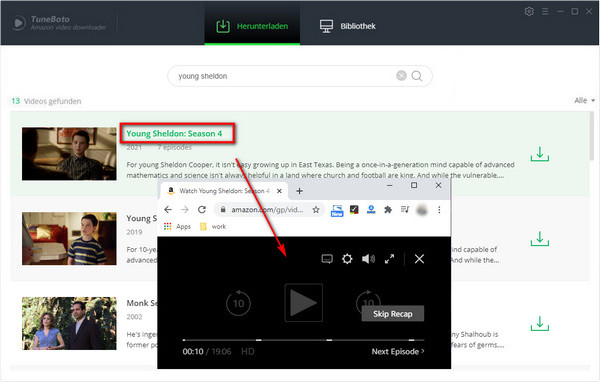This screenshot has width=600, height=382.
Task: Go forward in the browser
Action: (x=185, y=209)
